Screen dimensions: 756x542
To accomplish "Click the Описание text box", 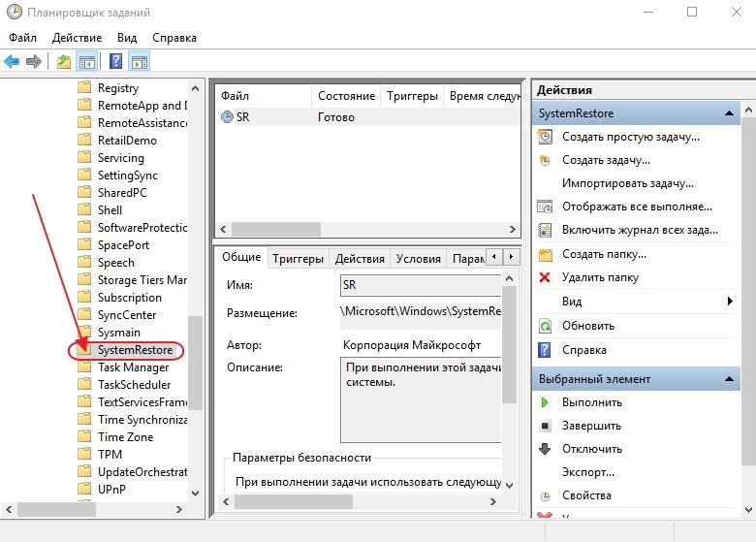I will point(421,399).
